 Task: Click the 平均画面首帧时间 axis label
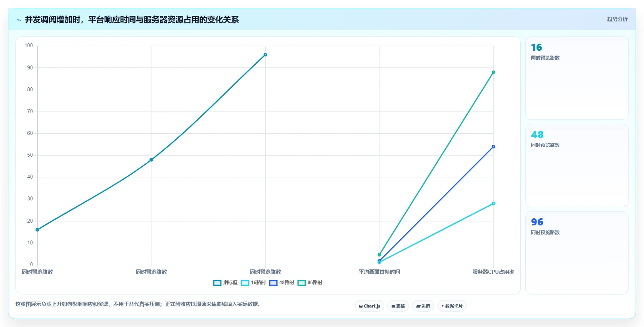(x=379, y=272)
